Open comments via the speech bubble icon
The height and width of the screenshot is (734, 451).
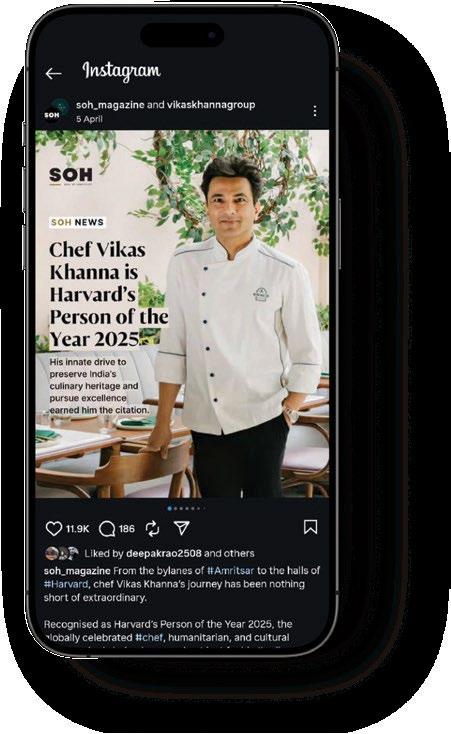(x=107, y=529)
